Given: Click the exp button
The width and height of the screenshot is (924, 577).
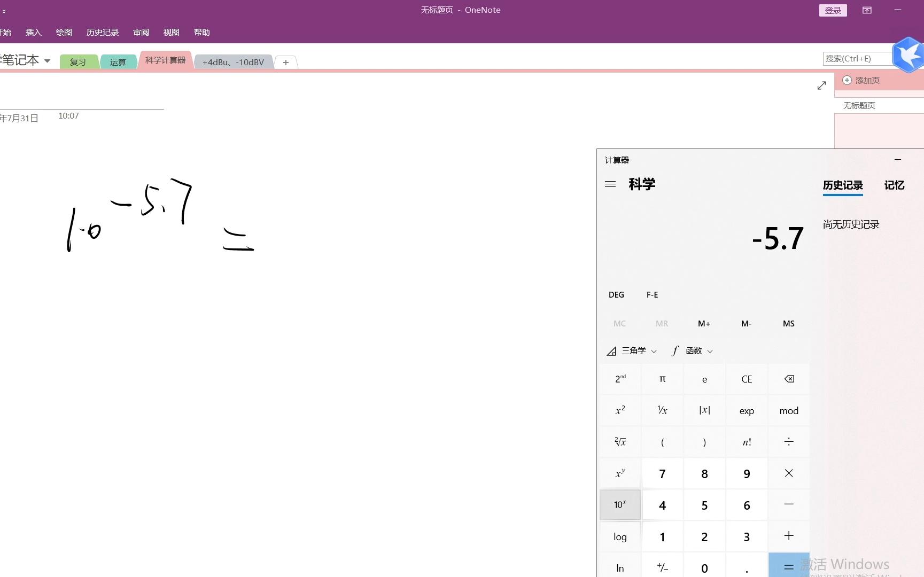Looking at the screenshot, I should click(747, 410).
